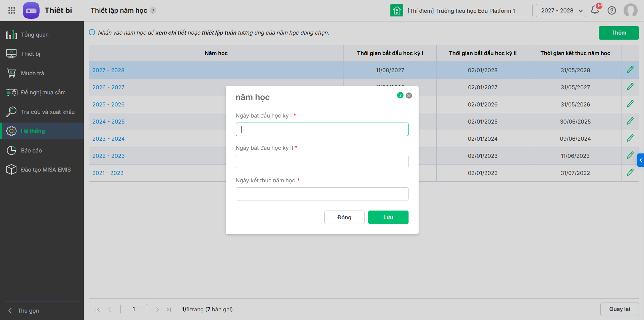This screenshot has height=320, width=644.
Task: Open the 2022 - 2023 year link
Action: pyautogui.click(x=108, y=156)
